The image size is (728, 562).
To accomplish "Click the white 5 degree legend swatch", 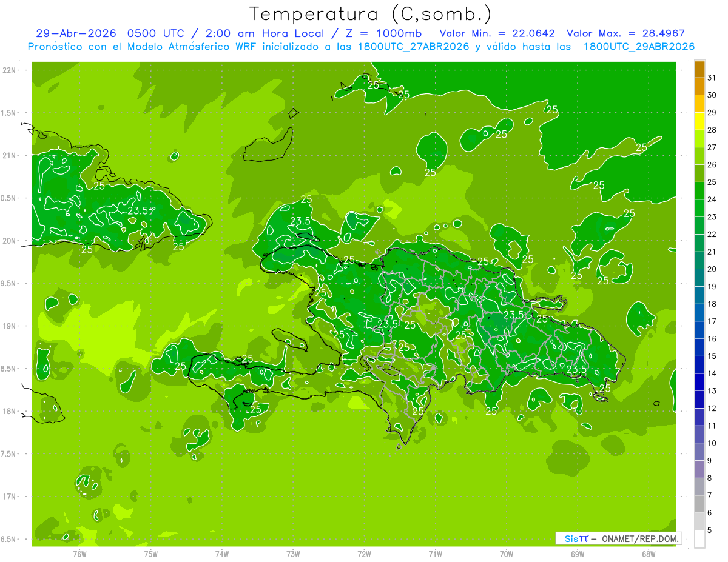I will tap(699, 538).
